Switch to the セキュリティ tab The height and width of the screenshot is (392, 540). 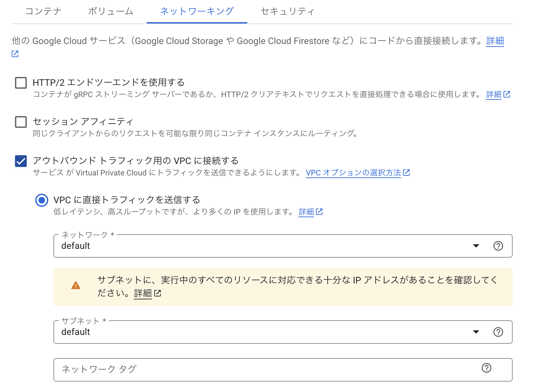click(x=287, y=11)
